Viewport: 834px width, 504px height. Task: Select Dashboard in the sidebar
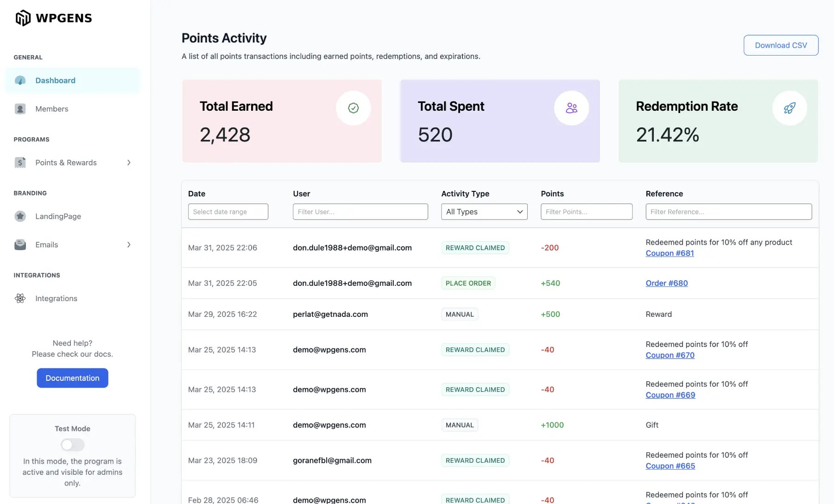click(55, 80)
